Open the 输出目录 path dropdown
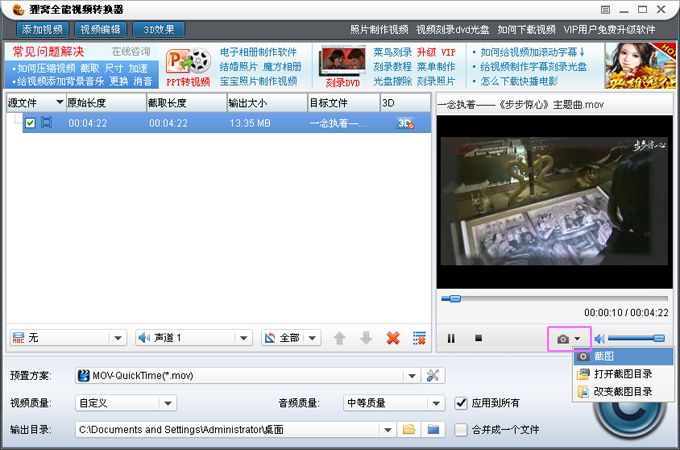 tap(387, 430)
